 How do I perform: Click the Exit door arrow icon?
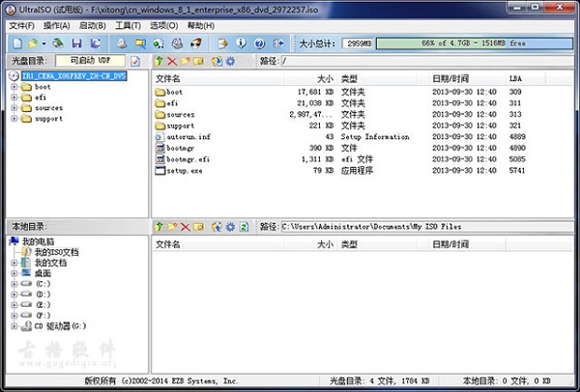pyautogui.click(x=278, y=43)
